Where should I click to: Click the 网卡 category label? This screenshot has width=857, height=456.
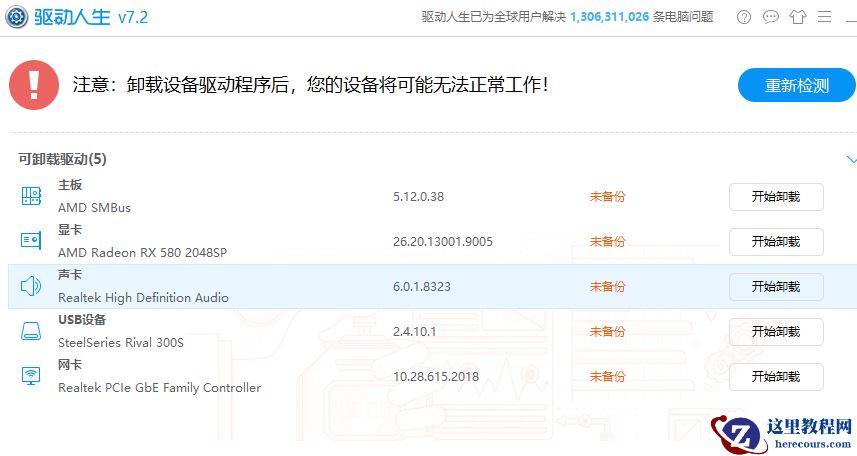click(x=70, y=365)
